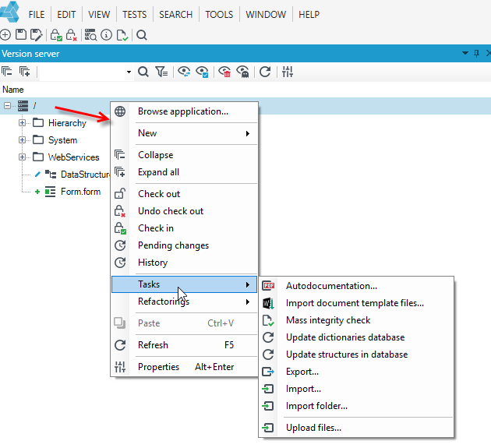Screen dimensions: 491x448
Task: Click the properties sliders icon in Version server toolbar
Action: click(287, 72)
